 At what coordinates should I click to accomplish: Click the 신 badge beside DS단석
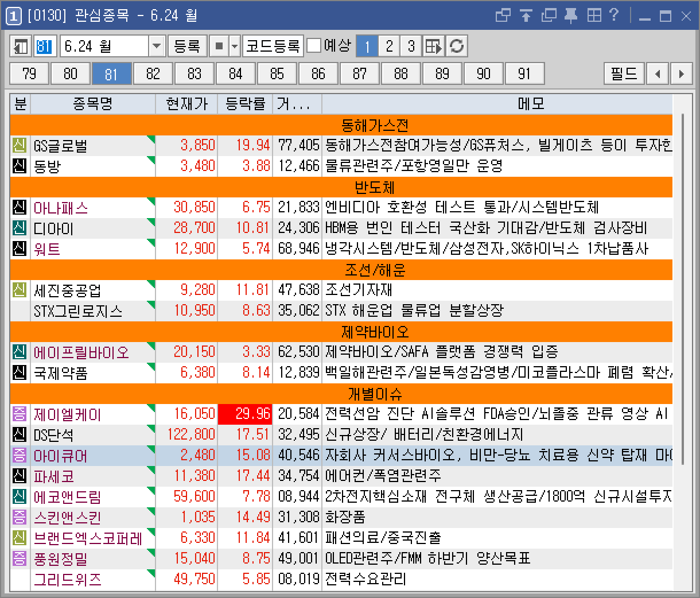click(20, 434)
